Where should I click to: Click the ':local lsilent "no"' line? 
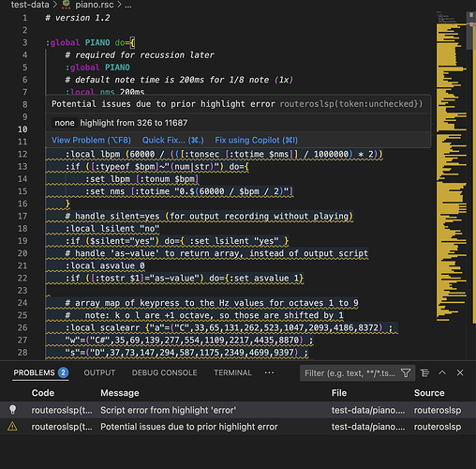[112, 229]
